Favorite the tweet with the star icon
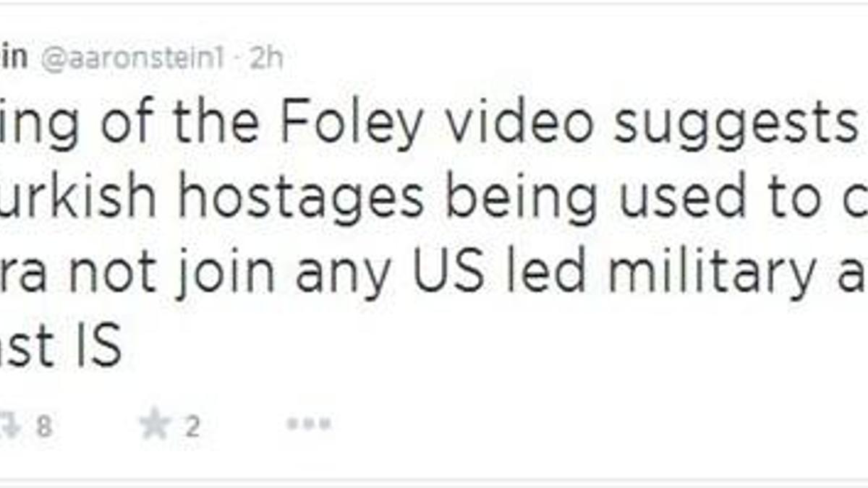 (155, 425)
